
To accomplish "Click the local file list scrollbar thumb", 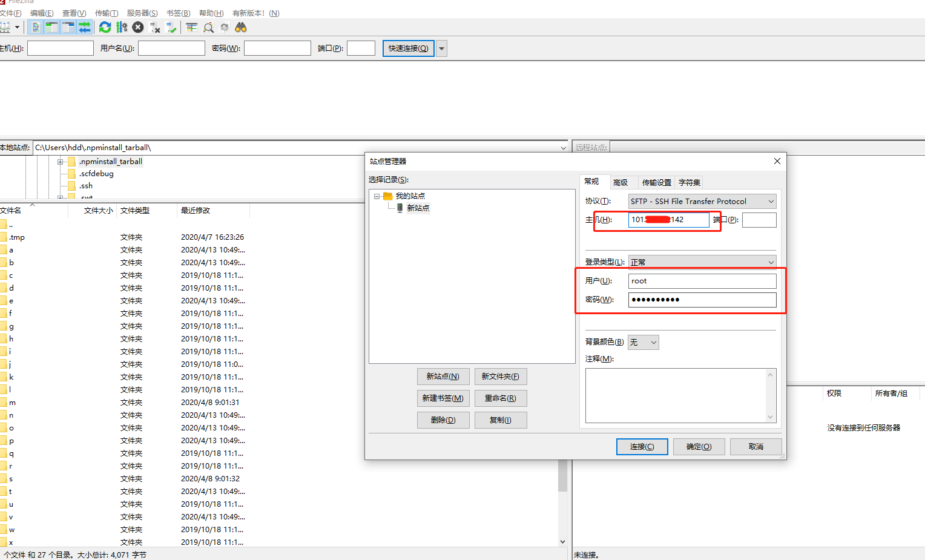I will (x=563, y=475).
